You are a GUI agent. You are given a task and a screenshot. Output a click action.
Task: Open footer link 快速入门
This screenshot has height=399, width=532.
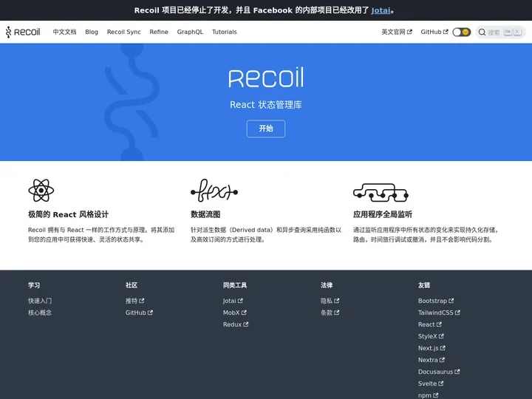pyautogui.click(x=40, y=301)
